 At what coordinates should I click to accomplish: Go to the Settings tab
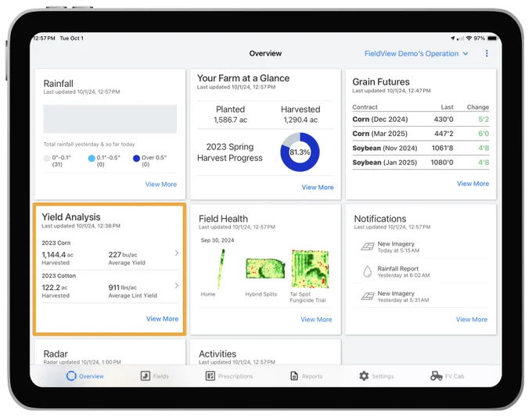point(376,376)
